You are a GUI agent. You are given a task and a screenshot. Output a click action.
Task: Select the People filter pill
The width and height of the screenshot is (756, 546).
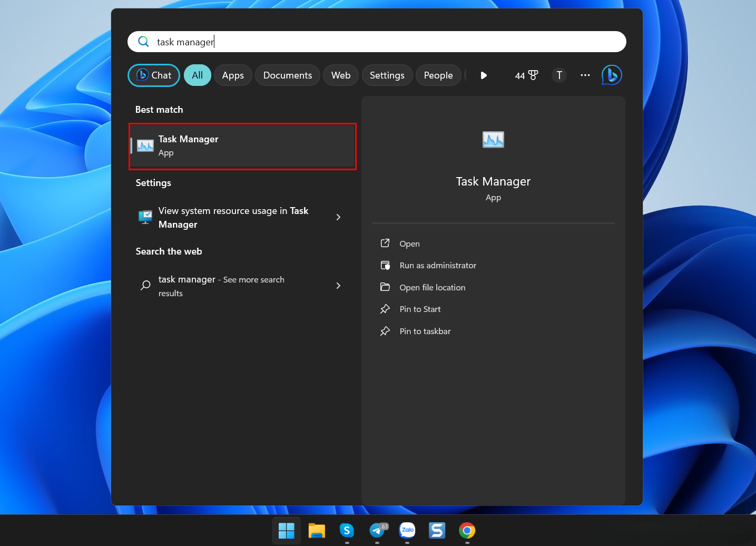[438, 75]
